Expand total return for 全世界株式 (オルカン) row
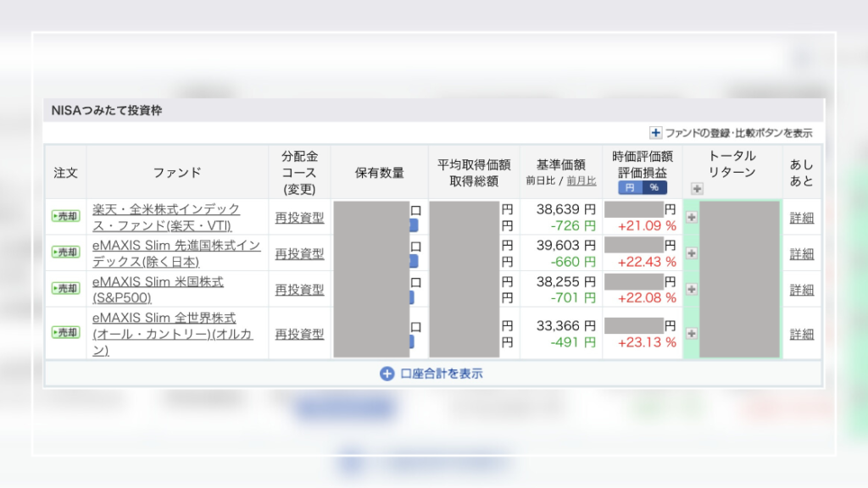 pos(692,332)
